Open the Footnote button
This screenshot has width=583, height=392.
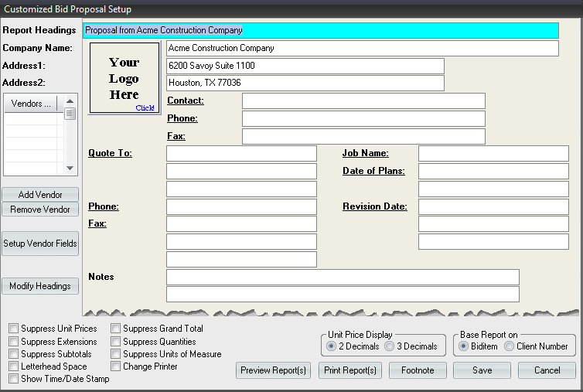point(418,370)
